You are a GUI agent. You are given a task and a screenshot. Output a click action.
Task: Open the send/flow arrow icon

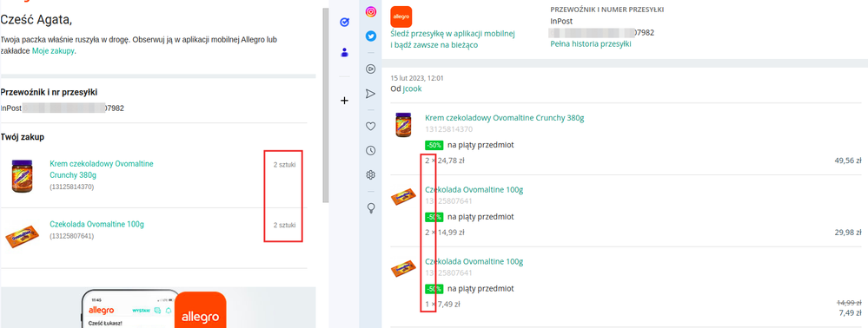pyautogui.click(x=371, y=94)
